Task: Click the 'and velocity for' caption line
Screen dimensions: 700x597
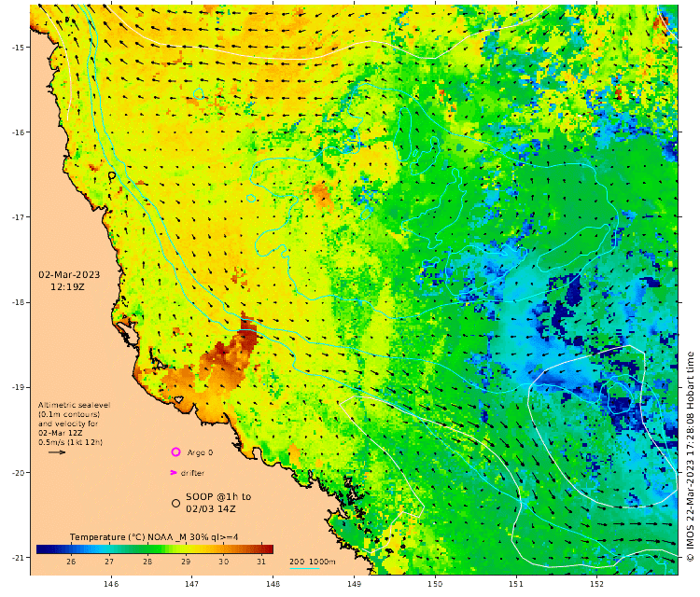Action: (x=68, y=423)
